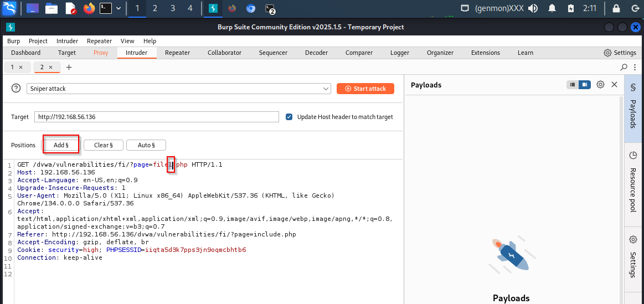Screen dimensions: 644x304
Task: Open Payloads panel gear settings icon
Action: tap(600, 85)
